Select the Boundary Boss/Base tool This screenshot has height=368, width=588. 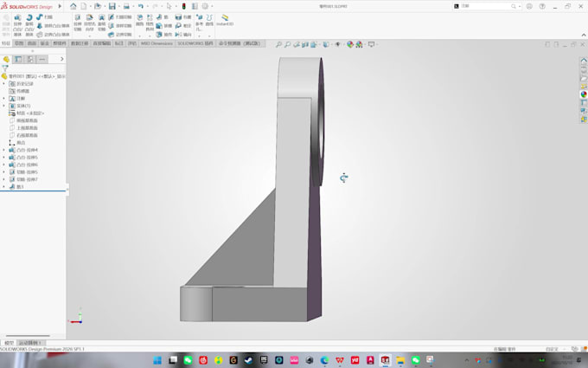click(53, 35)
